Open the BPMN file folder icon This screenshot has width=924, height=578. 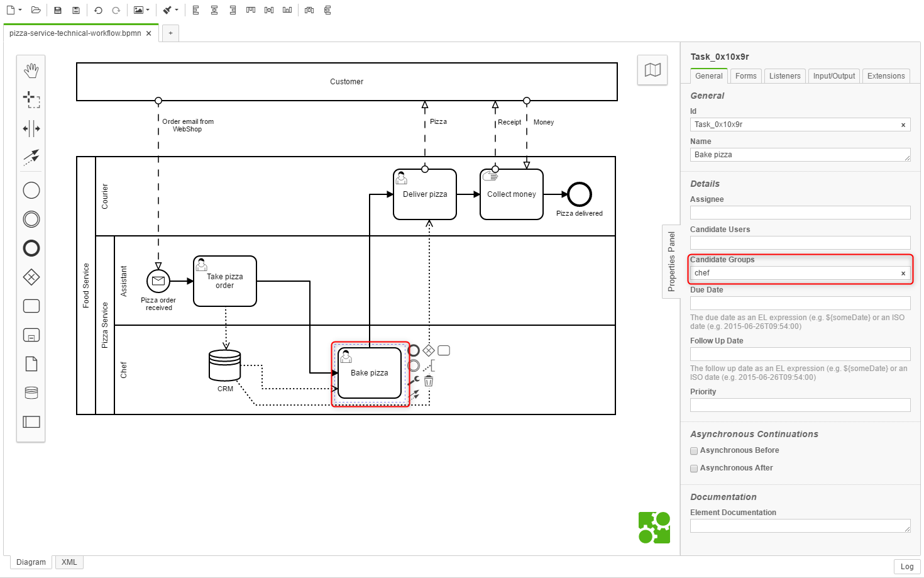[x=36, y=10]
